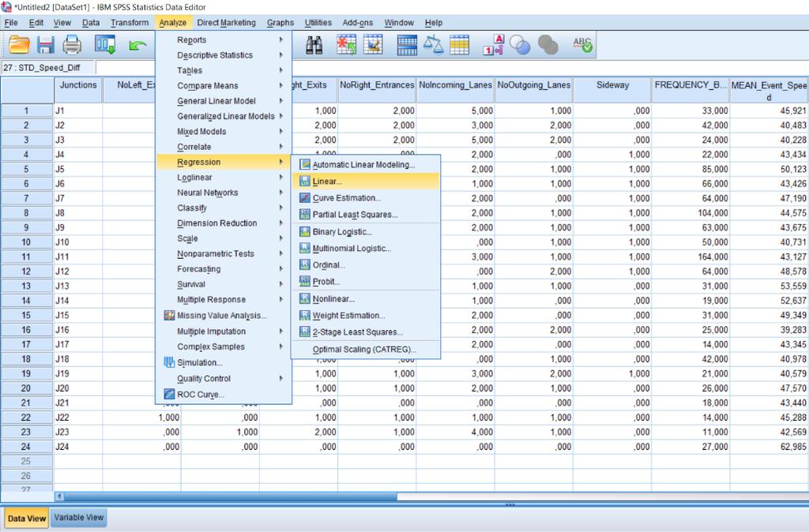Click the Automatic Linear Modeling menu icon
The width and height of the screenshot is (809, 532).
click(x=305, y=164)
